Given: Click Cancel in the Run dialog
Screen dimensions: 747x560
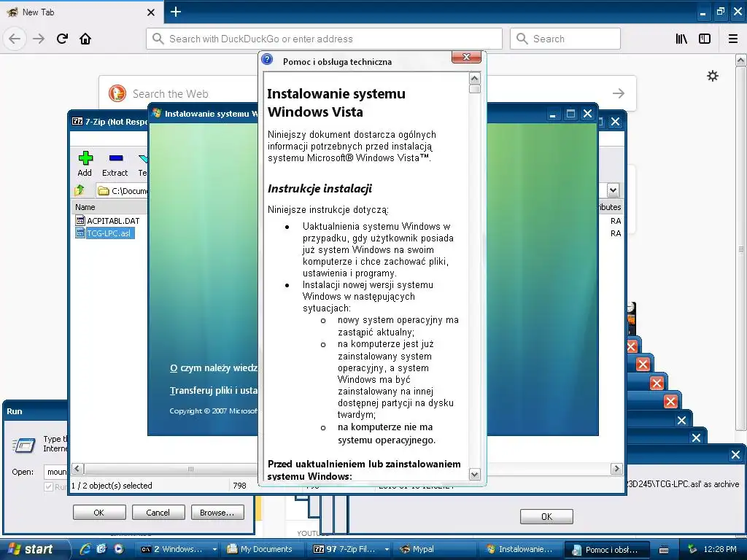Looking at the screenshot, I should pyautogui.click(x=158, y=513).
